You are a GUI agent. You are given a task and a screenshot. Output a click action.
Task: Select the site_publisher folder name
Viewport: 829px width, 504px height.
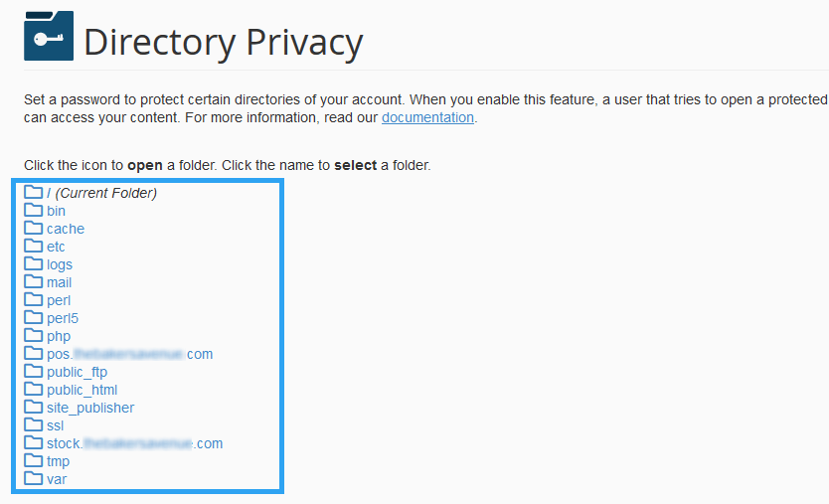pos(90,408)
